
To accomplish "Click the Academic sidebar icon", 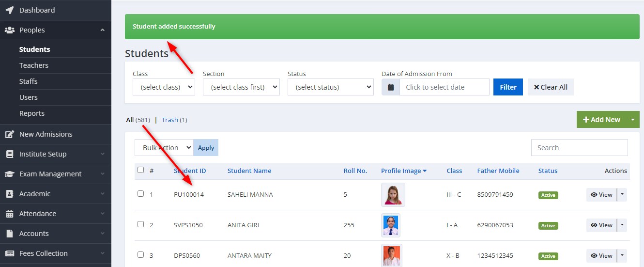I will 10,194.
